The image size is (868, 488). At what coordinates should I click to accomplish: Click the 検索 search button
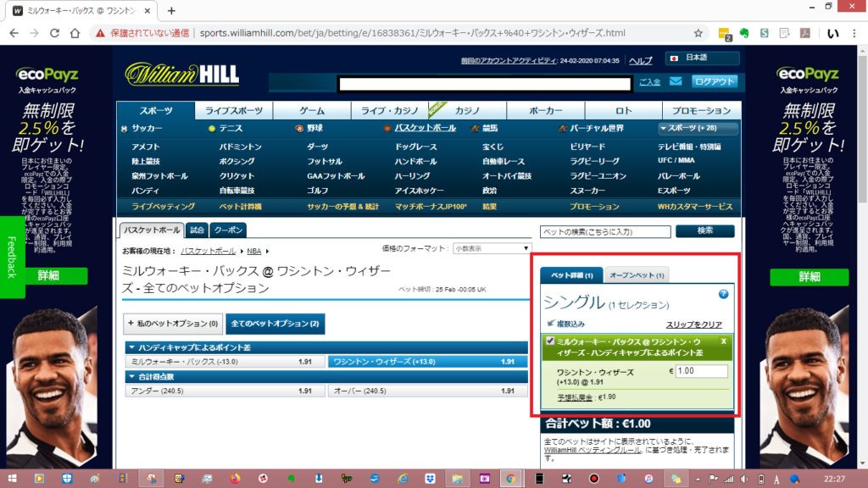704,231
